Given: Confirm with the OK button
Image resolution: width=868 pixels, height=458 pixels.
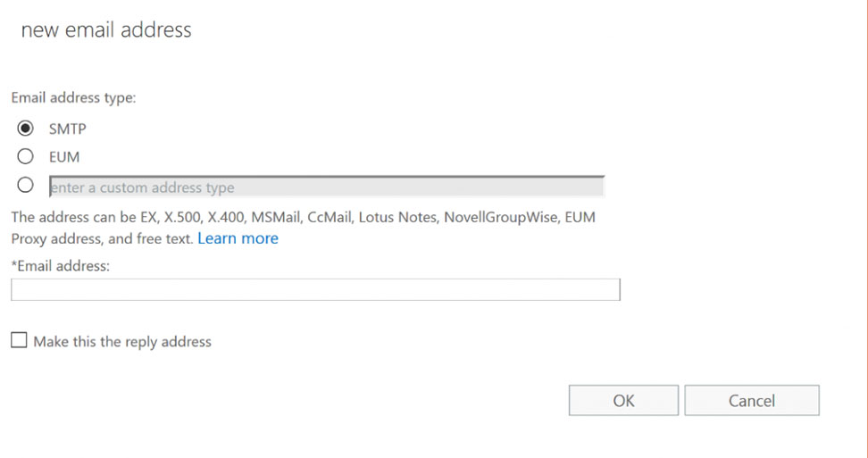Looking at the screenshot, I should click(623, 401).
